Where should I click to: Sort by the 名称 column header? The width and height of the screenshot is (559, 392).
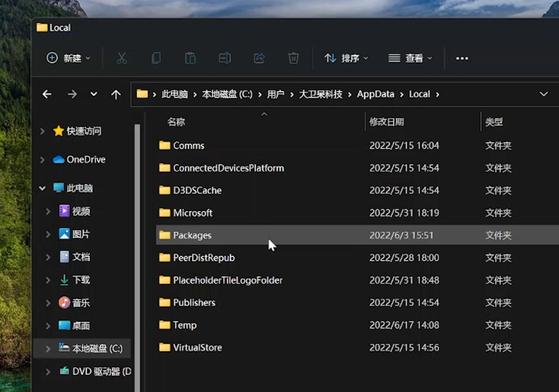pos(176,122)
